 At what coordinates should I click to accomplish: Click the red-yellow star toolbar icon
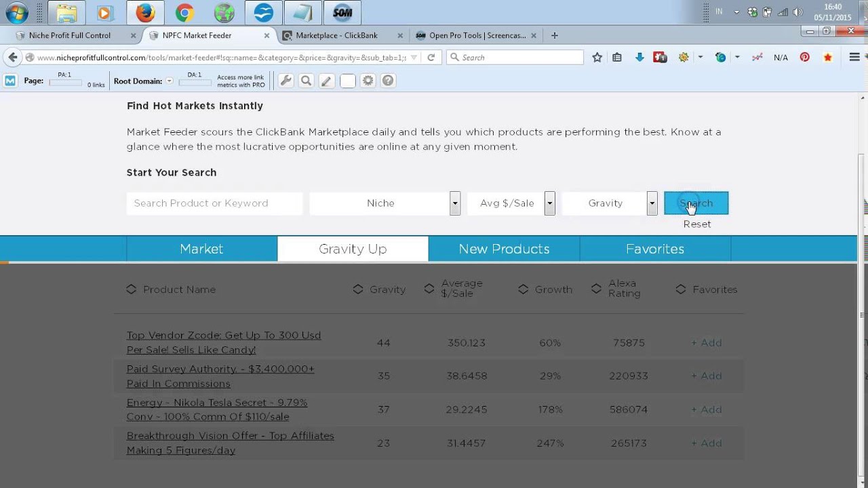[827, 58]
